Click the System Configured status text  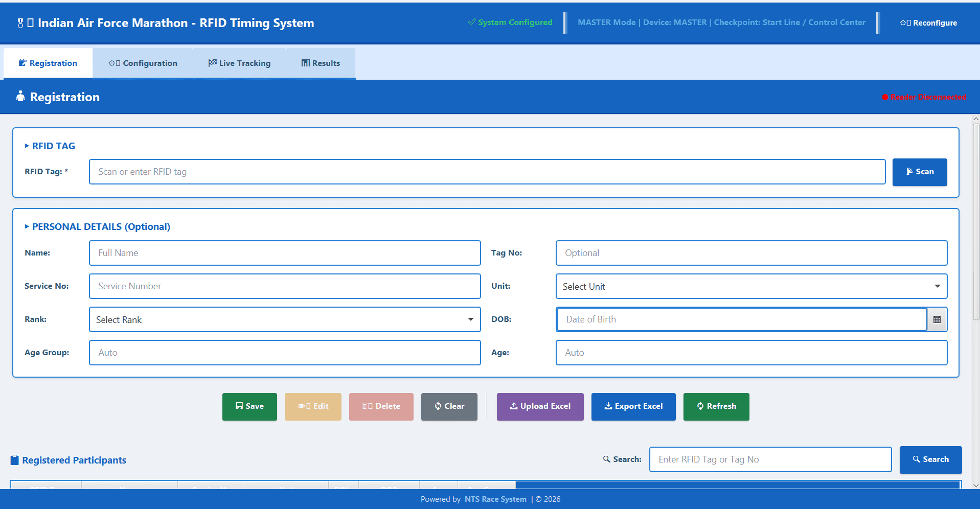(510, 22)
